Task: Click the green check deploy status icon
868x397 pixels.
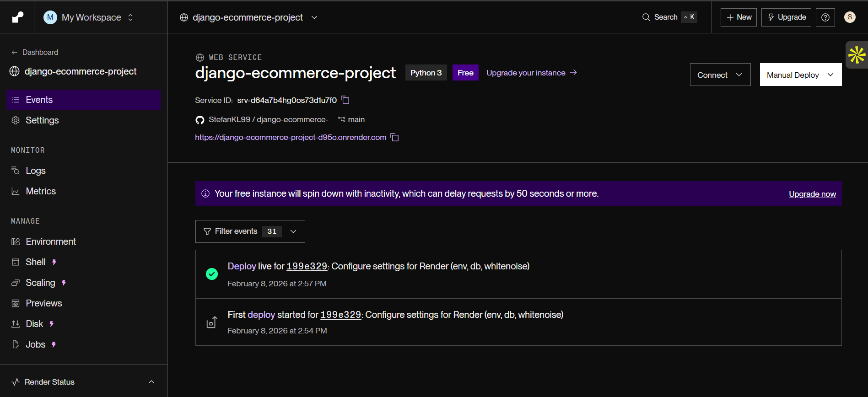Action: [212, 274]
